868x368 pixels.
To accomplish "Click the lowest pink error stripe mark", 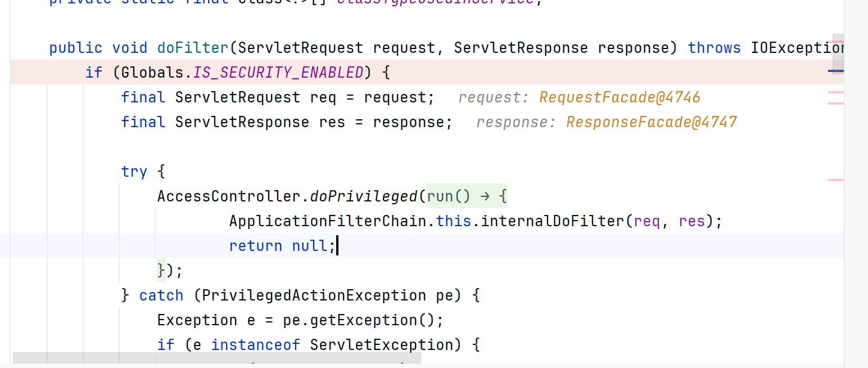I will pyautogui.click(x=836, y=180).
